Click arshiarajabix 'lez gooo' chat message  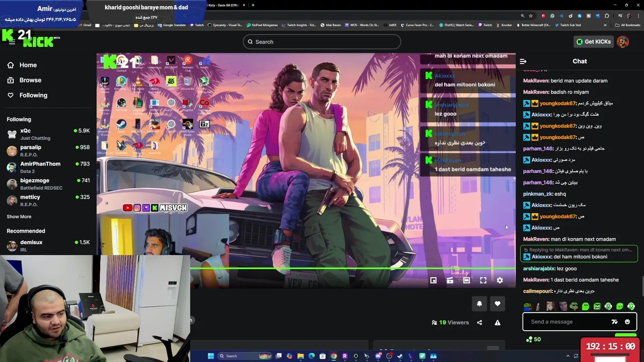[550, 268]
